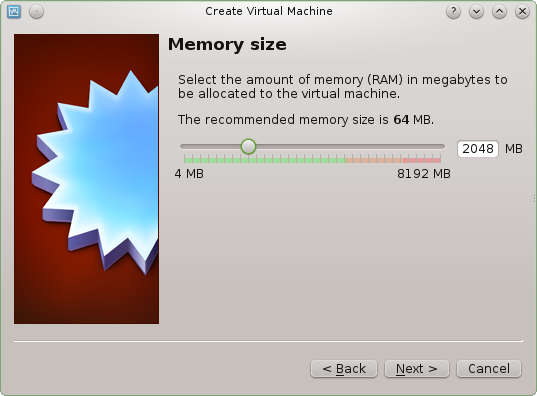The width and height of the screenshot is (537, 396).
Task: Click the Create Virtual Machine title bar
Action: [269, 11]
